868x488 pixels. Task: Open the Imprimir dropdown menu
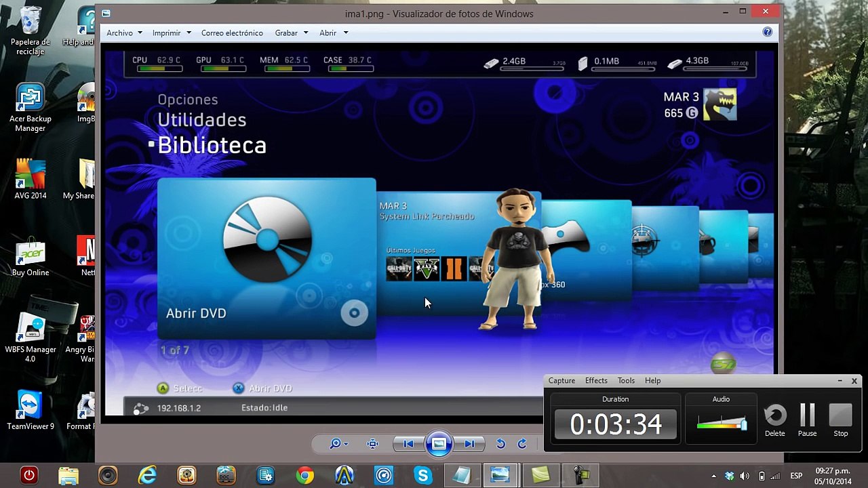[x=172, y=33]
